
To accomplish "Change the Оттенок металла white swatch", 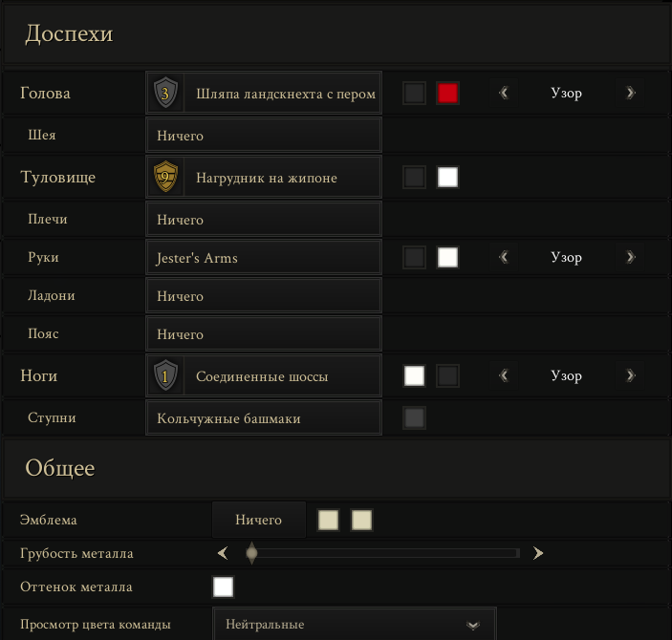I will coord(223,587).
